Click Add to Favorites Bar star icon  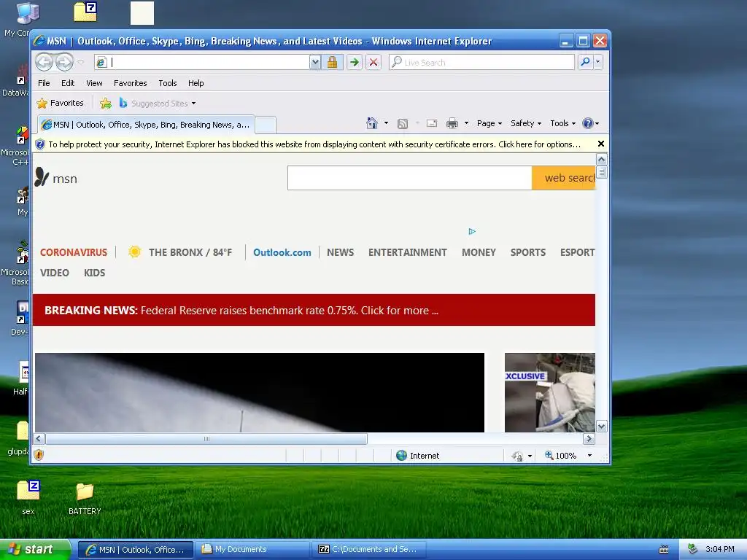(x=106, y=104)
